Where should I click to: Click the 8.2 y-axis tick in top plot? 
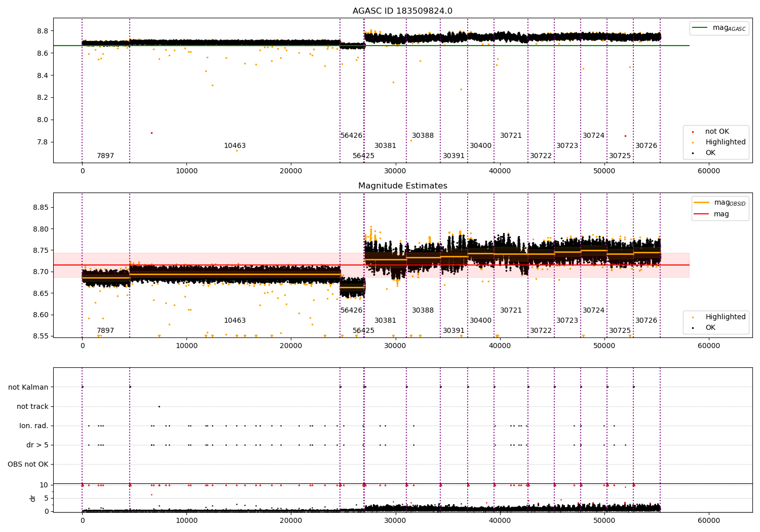tap(43, 97)
